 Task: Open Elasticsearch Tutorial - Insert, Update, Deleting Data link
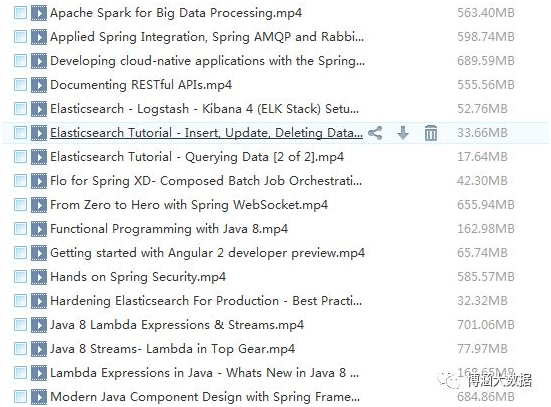click(x=206, y=133)
